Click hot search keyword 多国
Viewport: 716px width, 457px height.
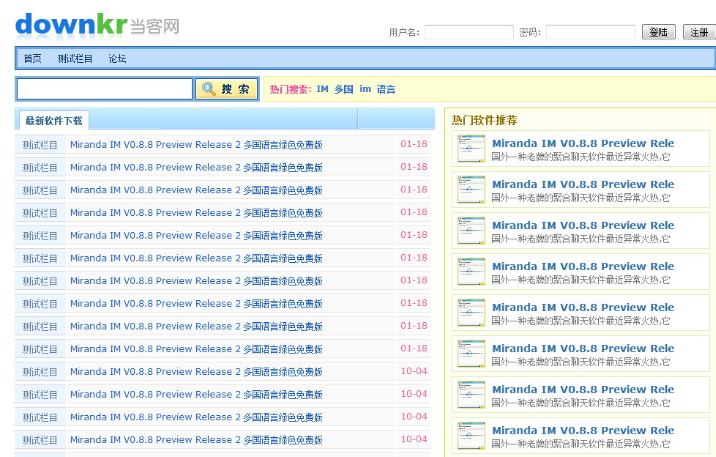coord(343,89)
